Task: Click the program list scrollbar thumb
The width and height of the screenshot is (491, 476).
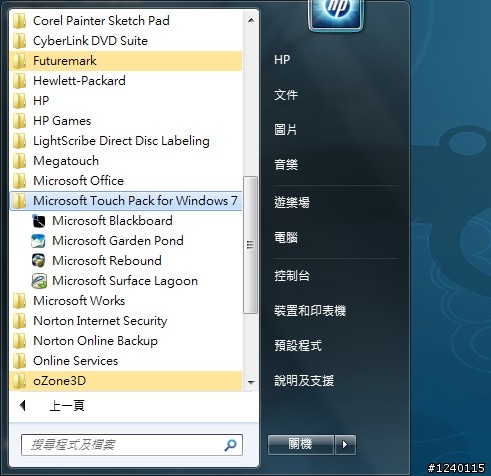Action: (250, 245)
